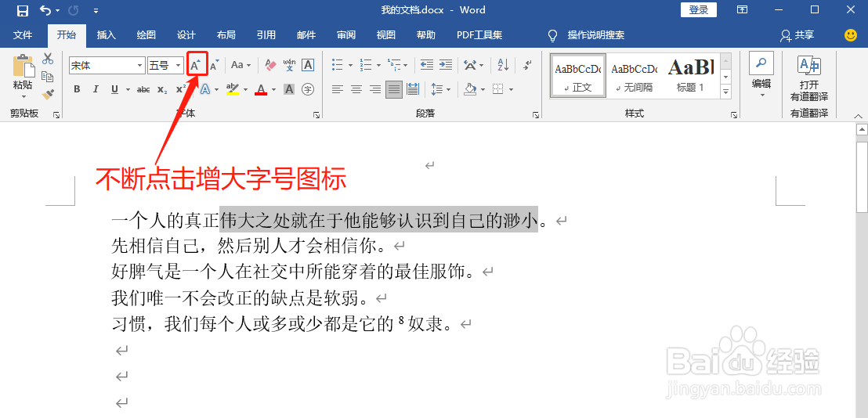Expand the bullet list style dropdown arrow

click(350, 65)
